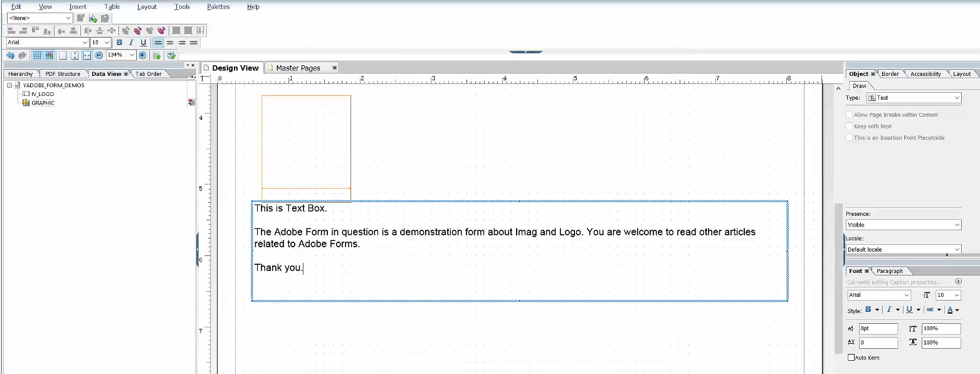Open the 134% zoom level dropdown
Image resolution: width=980 pixels, height=374 pixels.
click(132, 55)
